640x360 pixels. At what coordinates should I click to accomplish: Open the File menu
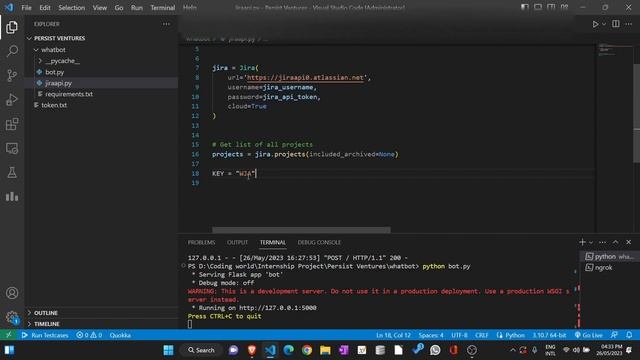(27, 8)
